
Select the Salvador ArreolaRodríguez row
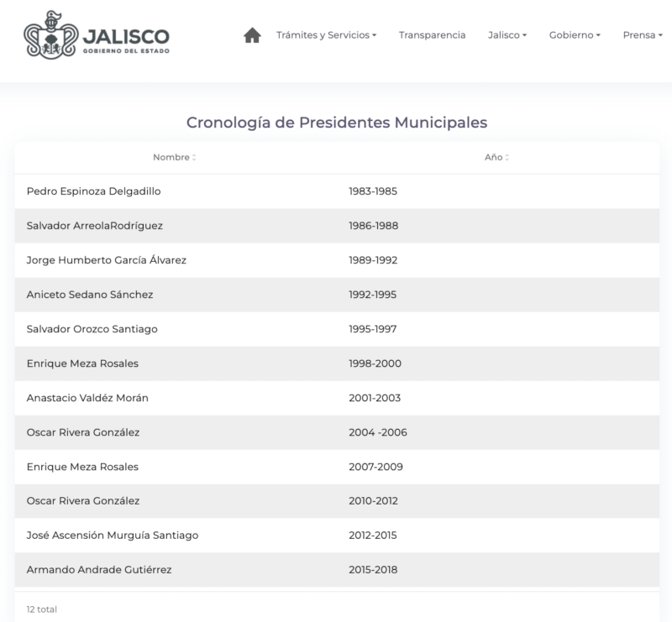click(x=95, y=226)
